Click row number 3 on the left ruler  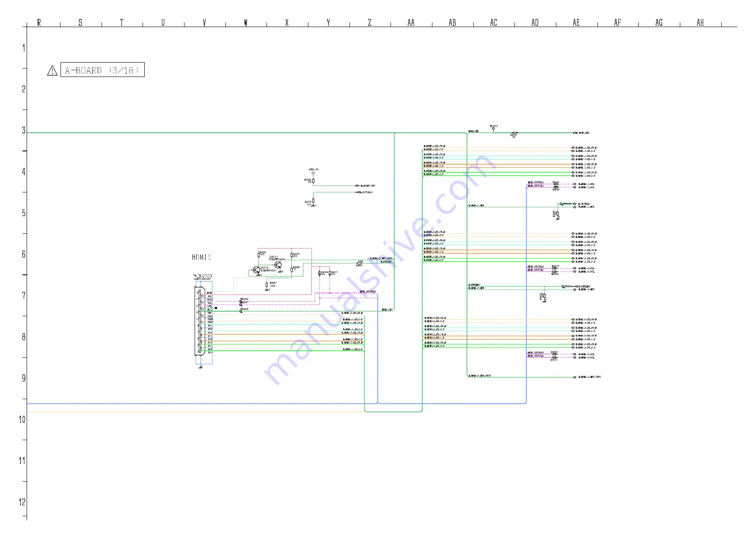pos(24,130)
